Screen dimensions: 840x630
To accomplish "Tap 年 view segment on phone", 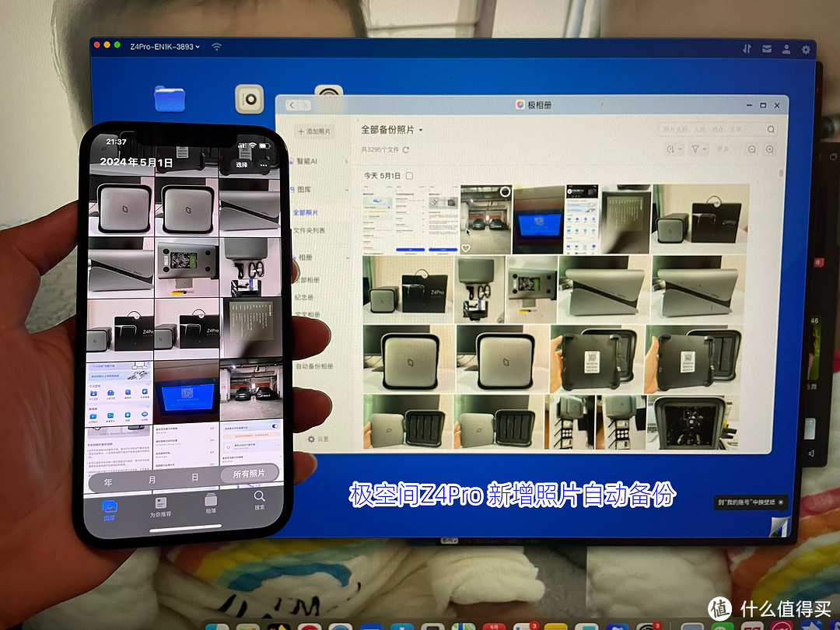I will (108, 482).
